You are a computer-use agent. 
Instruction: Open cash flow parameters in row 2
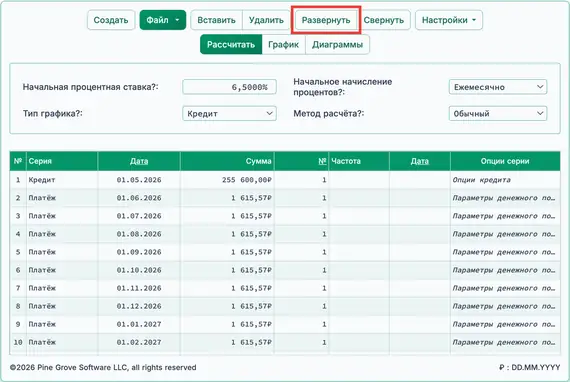coord(505,198)
